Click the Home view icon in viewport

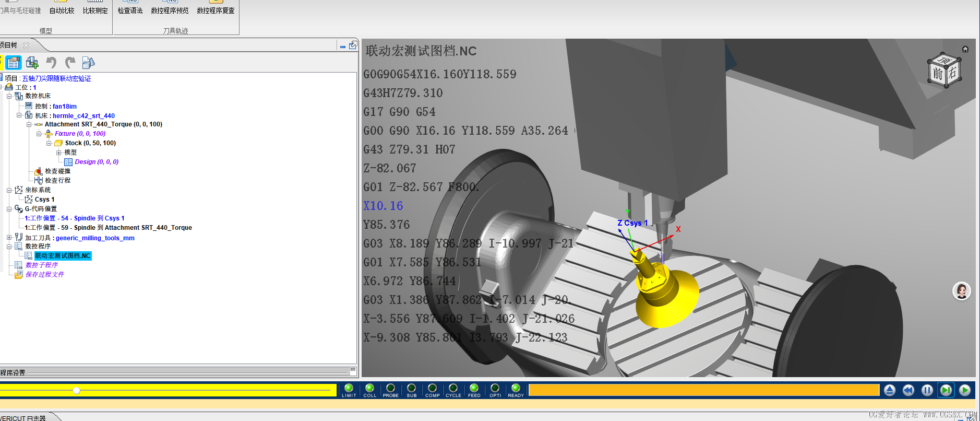965,49
